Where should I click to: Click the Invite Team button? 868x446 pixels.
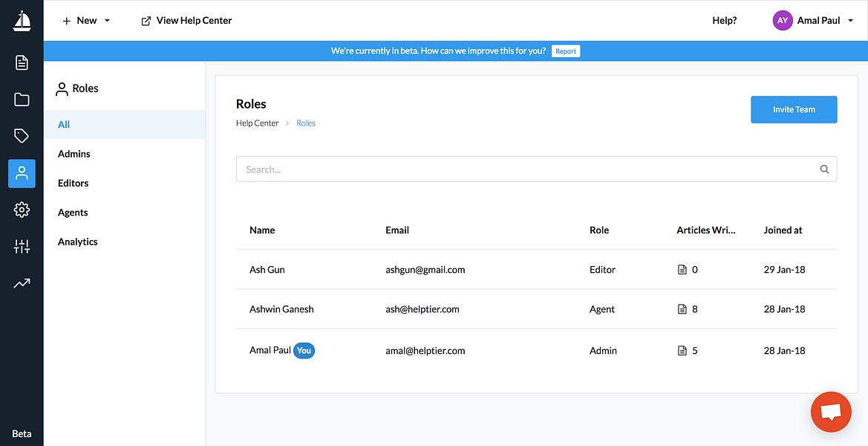tap(794, 110)
